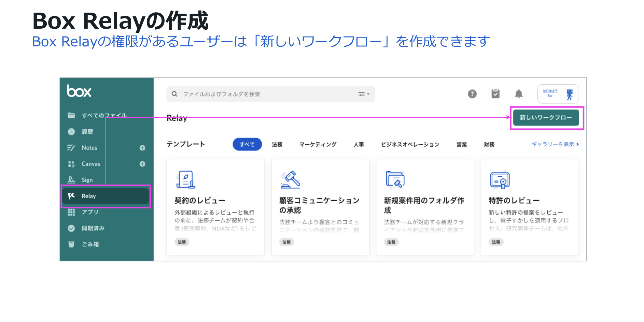Click the plus icon next to Canvas

tap(142, 164)
